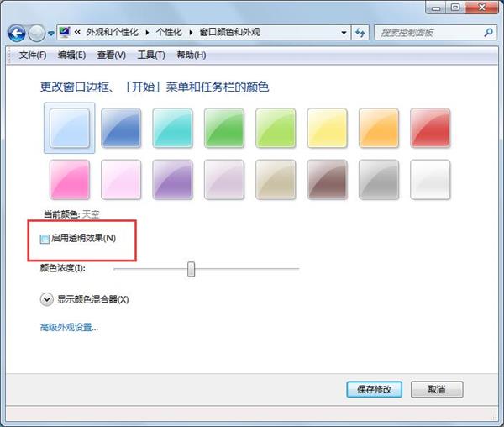Click the 颜色浓度 slider handle
504x427 pixels.
point(191,269)
